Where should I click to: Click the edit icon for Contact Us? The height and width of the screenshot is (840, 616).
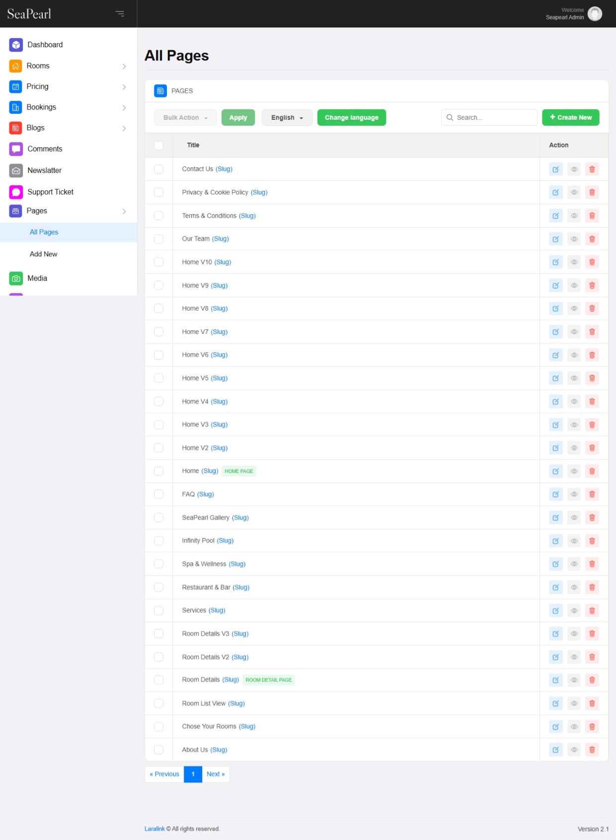(x=555, y=169)
